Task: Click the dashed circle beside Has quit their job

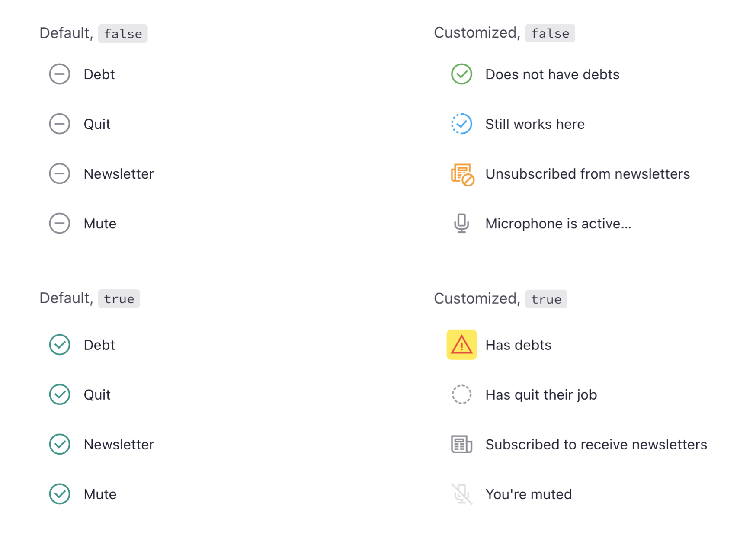Action: tap(461, 394)
